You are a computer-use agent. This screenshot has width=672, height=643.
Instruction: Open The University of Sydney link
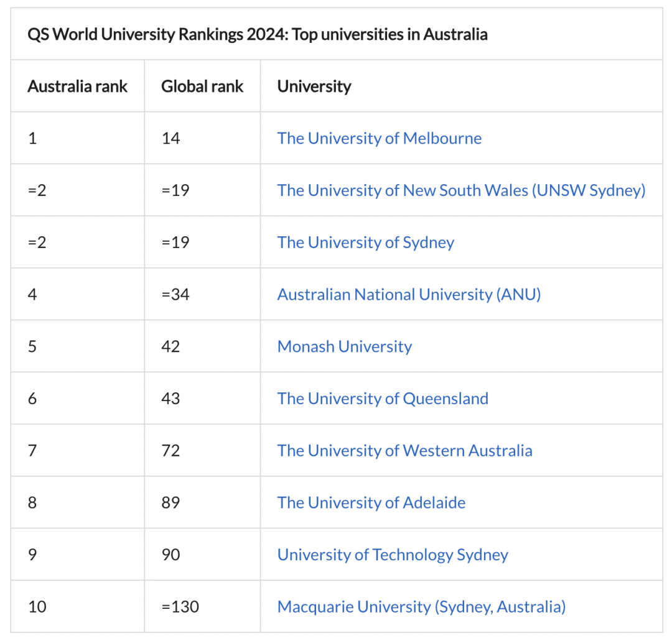click(365, 243)
